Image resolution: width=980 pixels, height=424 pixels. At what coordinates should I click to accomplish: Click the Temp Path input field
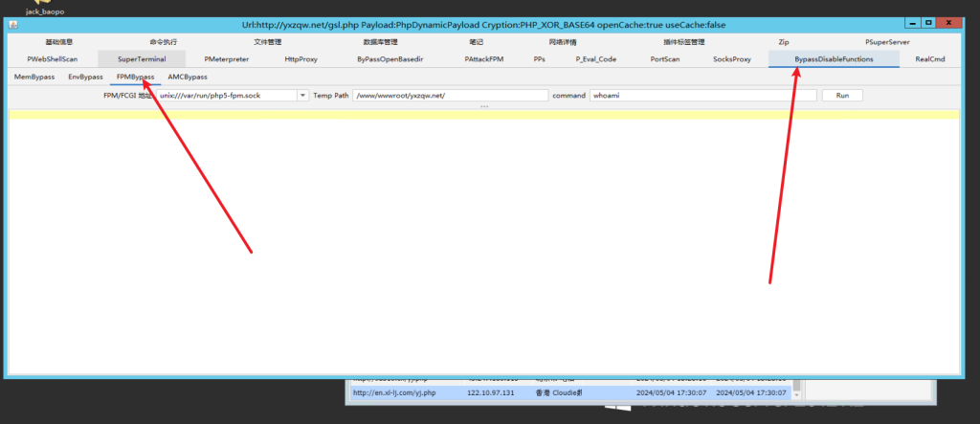click(x=450, y=96)
